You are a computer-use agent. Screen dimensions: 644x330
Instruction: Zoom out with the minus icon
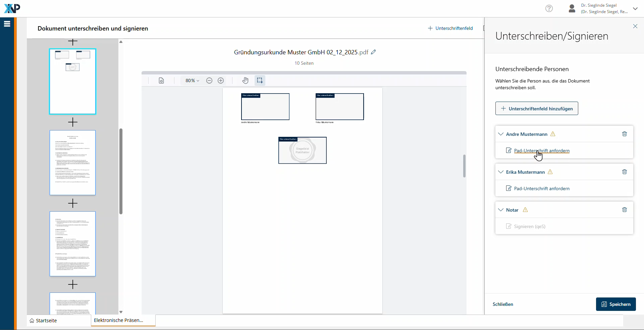pos(209,80)
